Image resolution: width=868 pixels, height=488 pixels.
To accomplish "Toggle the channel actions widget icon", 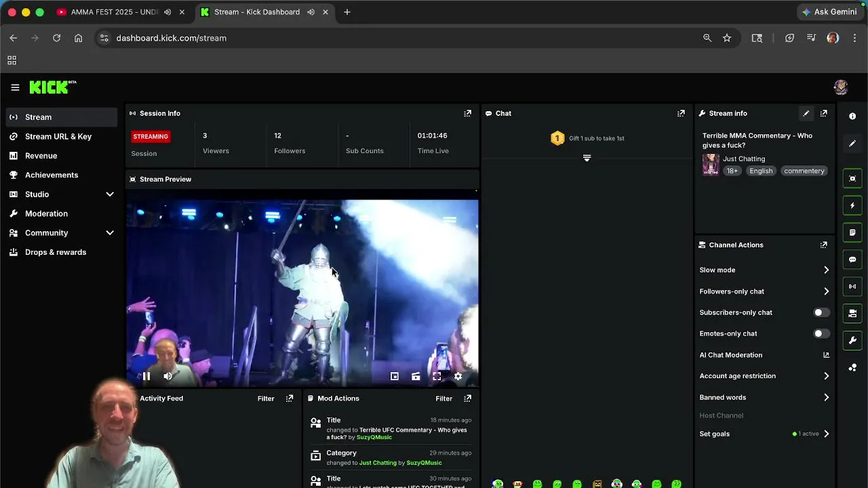I will [852, 313].
